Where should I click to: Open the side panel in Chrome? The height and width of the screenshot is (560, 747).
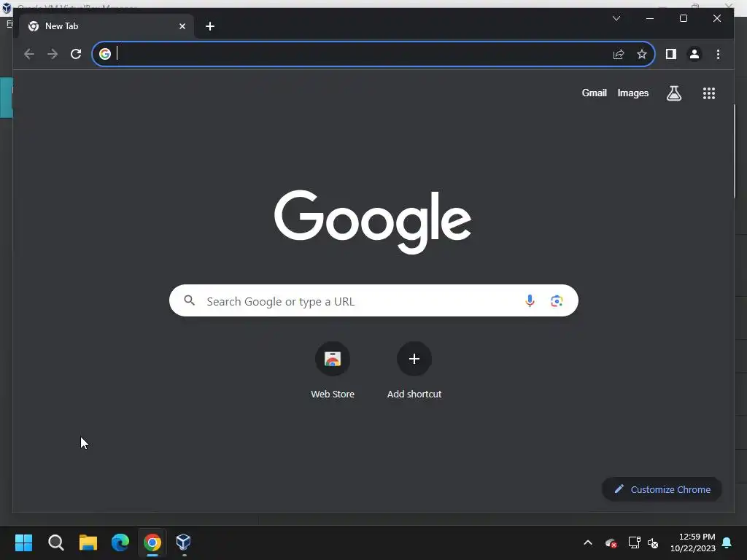click(671, 54)
